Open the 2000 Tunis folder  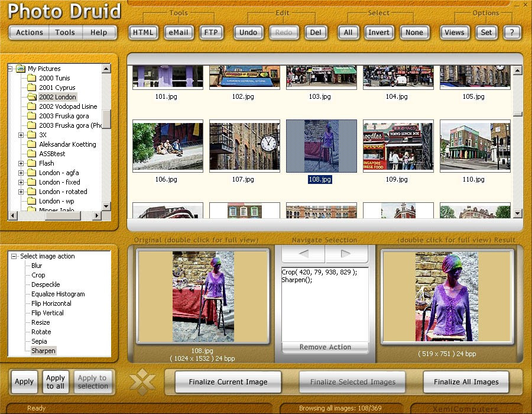[x=54, y=78]
